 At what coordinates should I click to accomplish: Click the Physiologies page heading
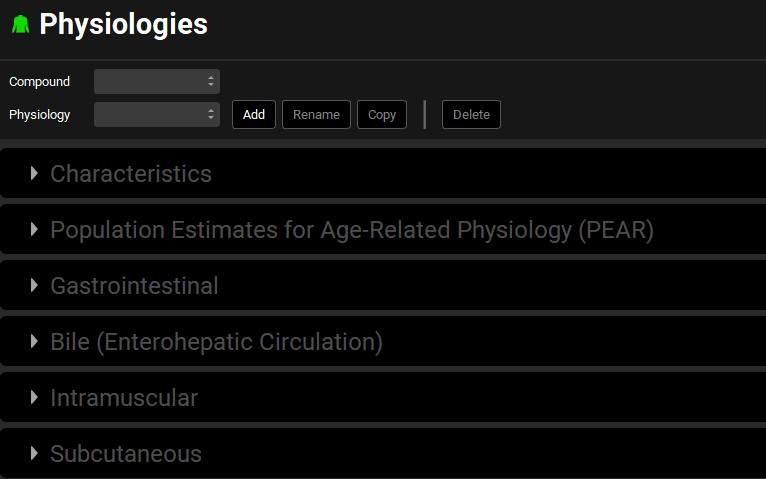coord(123,25)
